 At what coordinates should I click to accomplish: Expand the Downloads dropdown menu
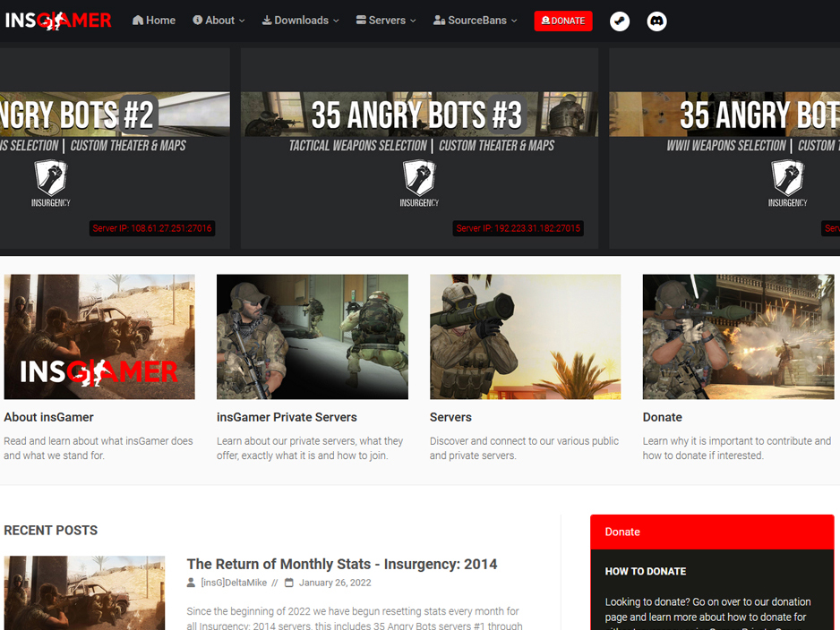click(x=300, y=21)
